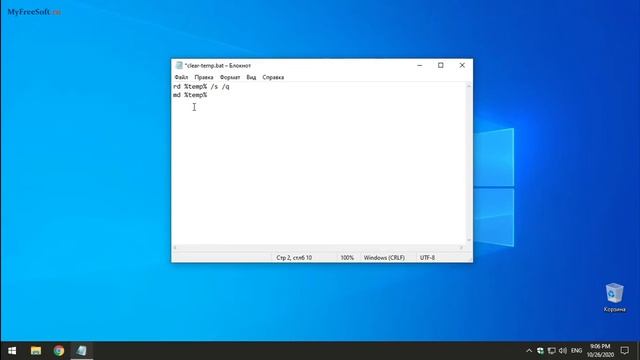
Task: Open File Explorer from the taskbar
Action: (36, 351)
